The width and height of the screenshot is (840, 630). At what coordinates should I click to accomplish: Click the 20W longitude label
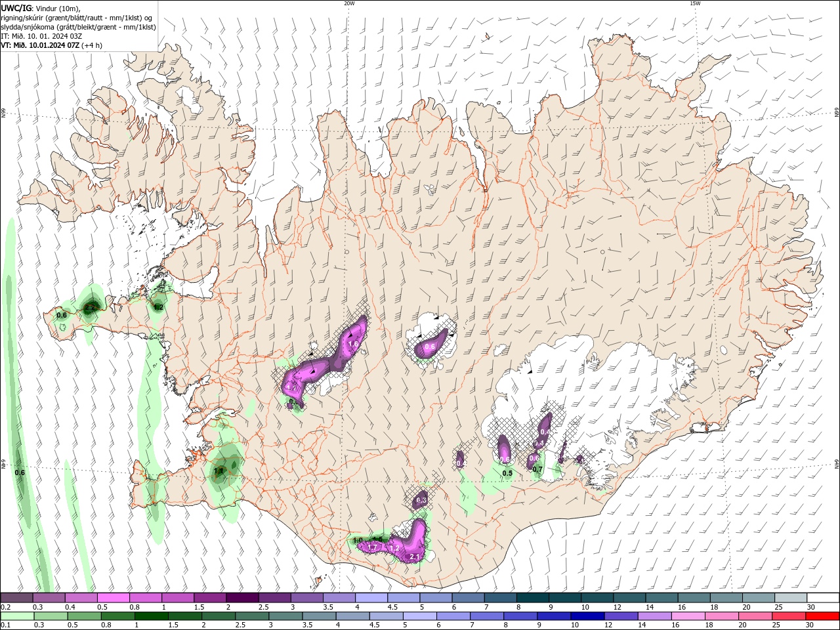(349, 3)
